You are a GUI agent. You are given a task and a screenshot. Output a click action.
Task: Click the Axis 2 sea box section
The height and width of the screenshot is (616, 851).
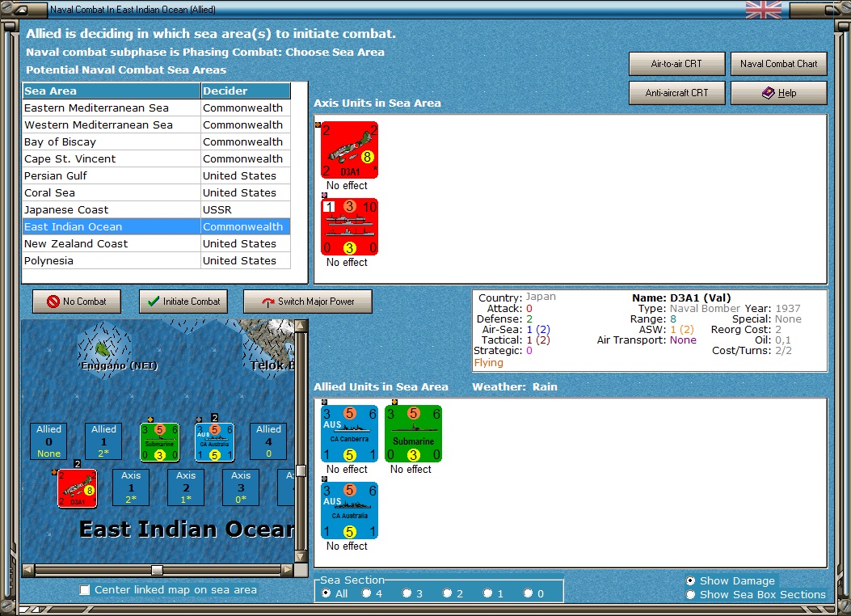(x=186, y=487)
